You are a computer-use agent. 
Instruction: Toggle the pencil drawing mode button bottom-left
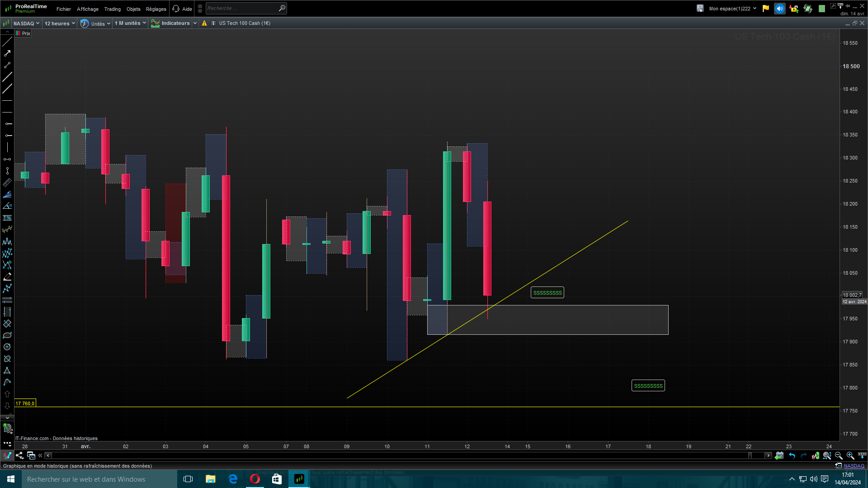point(7,455)
